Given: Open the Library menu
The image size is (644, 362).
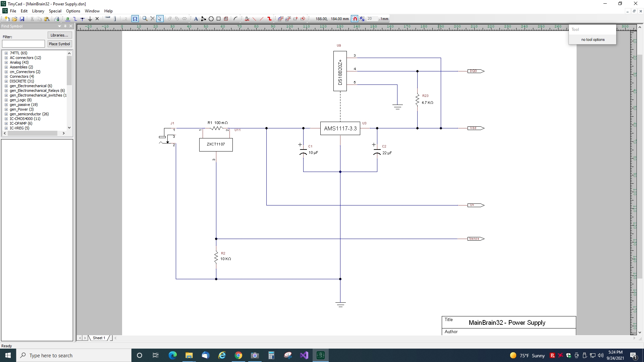Looking at the screenshot, I should click(38, 11).
